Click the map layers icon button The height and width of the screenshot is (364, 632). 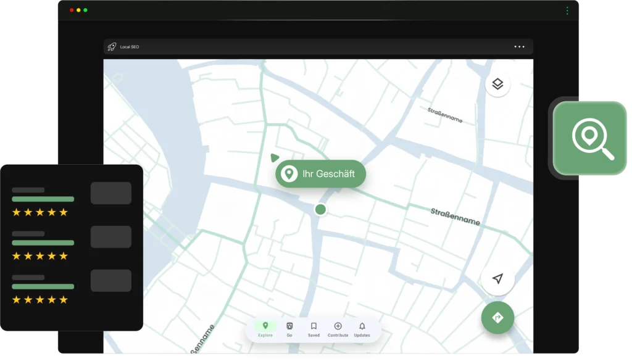497,85
